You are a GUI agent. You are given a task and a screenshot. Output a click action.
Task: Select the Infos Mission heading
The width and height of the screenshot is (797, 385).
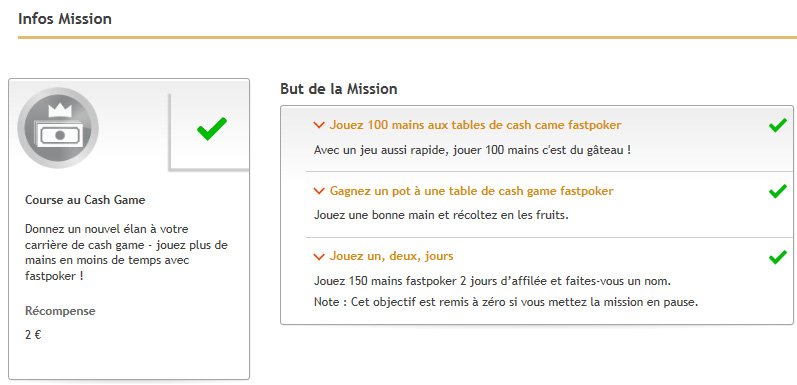pyautogui.click(x=65, y=19)
